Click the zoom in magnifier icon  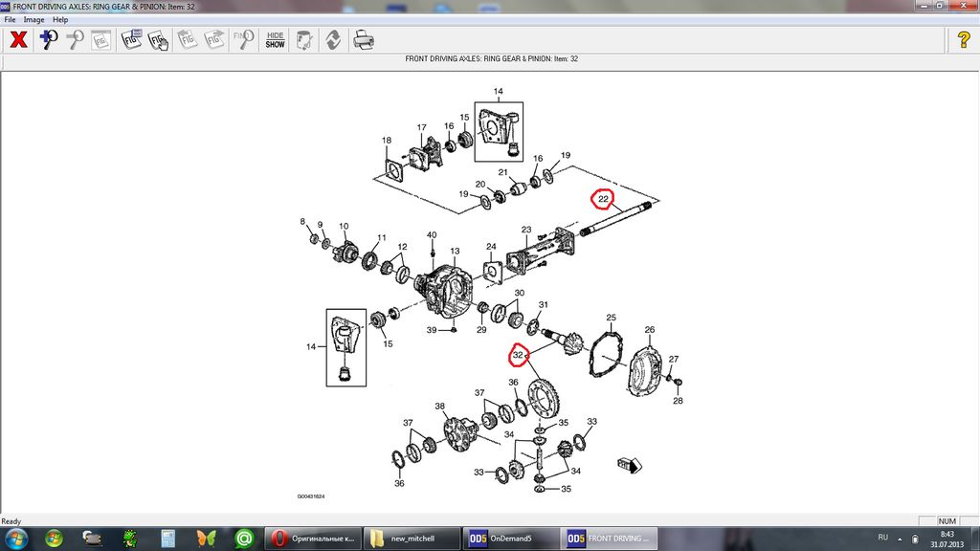tap(48, 40)
